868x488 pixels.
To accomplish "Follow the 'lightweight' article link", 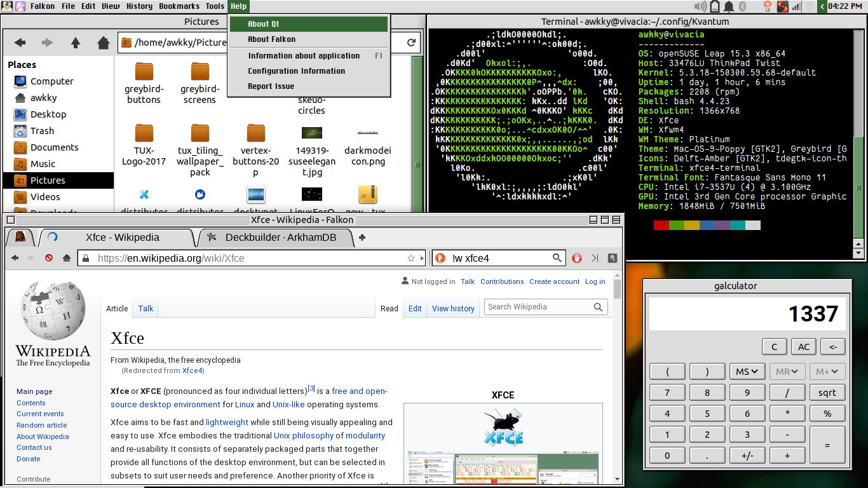I will click(227, 422).
